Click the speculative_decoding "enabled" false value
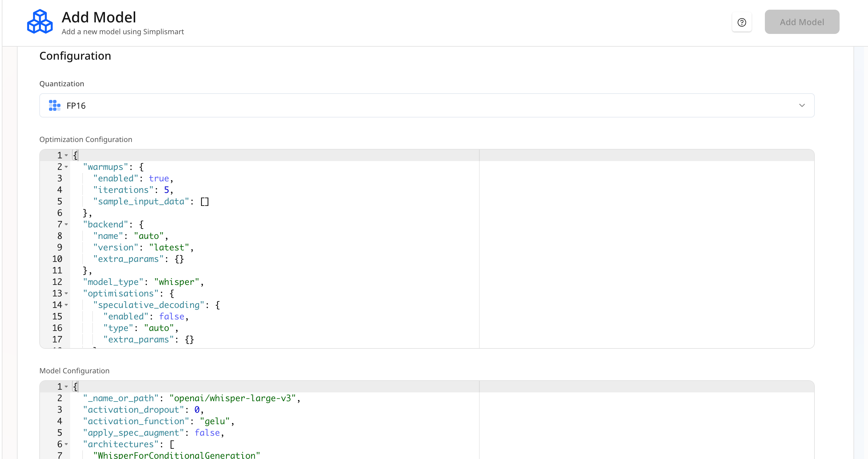The height and width of the screenshot is (459, 868). point(171,316)
